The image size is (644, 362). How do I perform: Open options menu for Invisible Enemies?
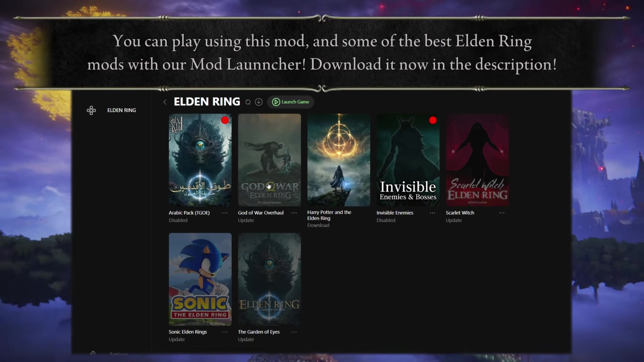(432, 213)
